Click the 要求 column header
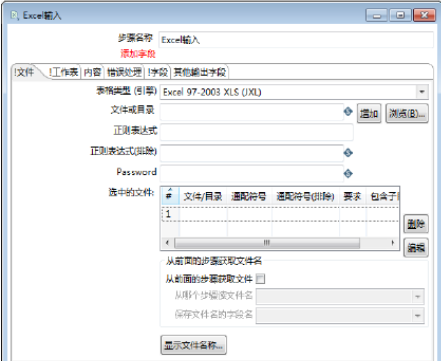The width and height of the screenshot is (441, 361). click(353, 196)
